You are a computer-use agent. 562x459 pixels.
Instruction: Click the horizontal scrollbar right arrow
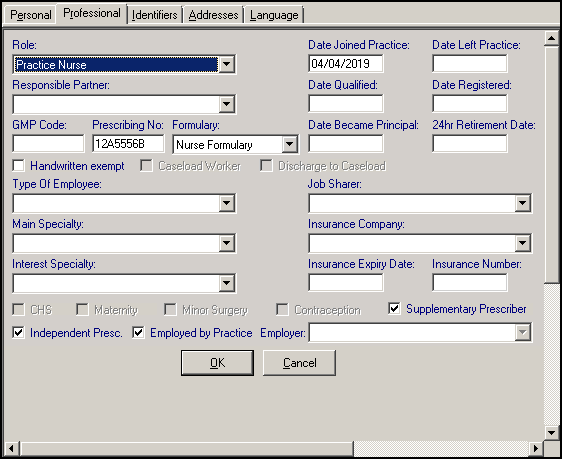[536, 448]
